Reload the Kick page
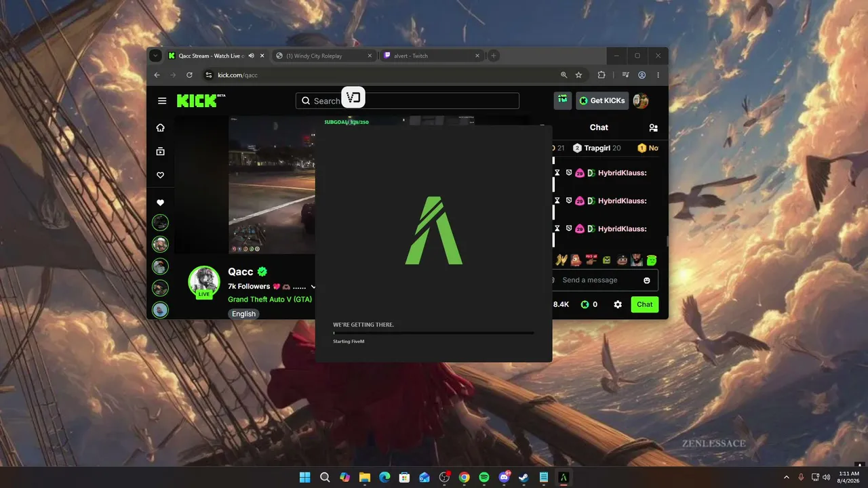The height and width of the screenshot is (488, 868). tap(189, 75)
